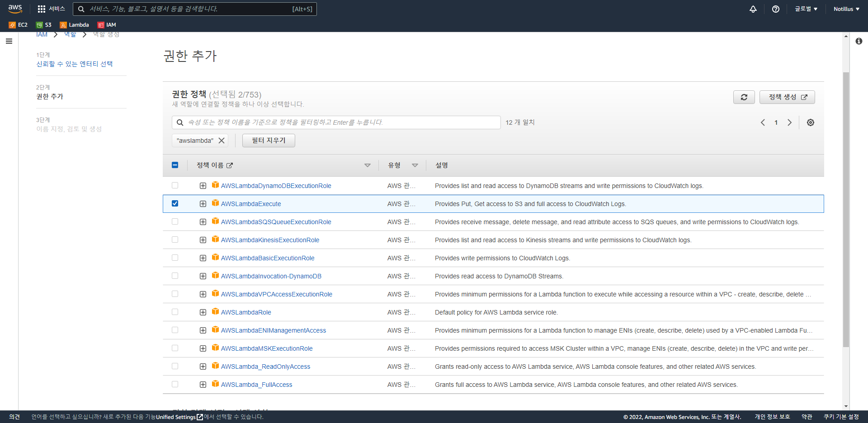Open the info panel icon
The image size is (868, 423).
click(859, 41)
